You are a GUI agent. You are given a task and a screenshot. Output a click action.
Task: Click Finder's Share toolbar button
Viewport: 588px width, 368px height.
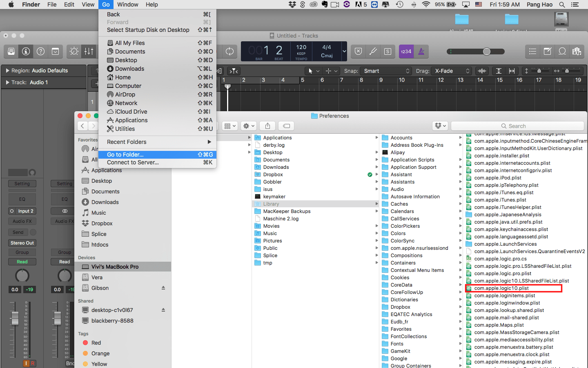(267, 126)
